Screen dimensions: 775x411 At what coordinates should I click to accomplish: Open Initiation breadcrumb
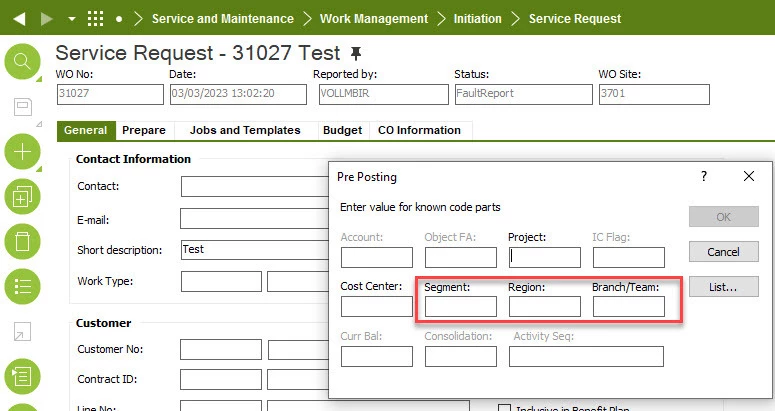pyautogui.click(x=477, y=19)
